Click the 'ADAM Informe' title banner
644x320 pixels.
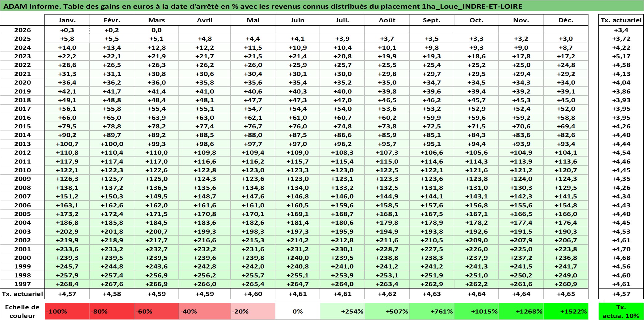click(x=322, y=6)
